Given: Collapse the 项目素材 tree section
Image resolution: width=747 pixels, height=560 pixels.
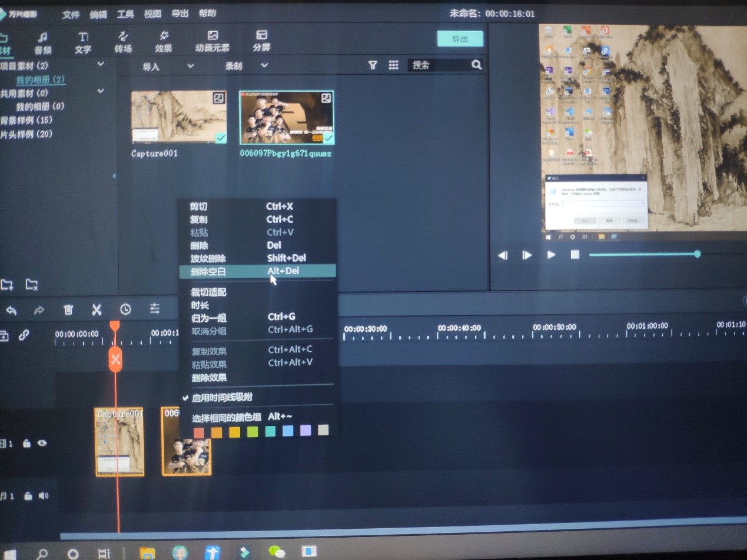Looking at the screenshot, I should coord(101,64).
